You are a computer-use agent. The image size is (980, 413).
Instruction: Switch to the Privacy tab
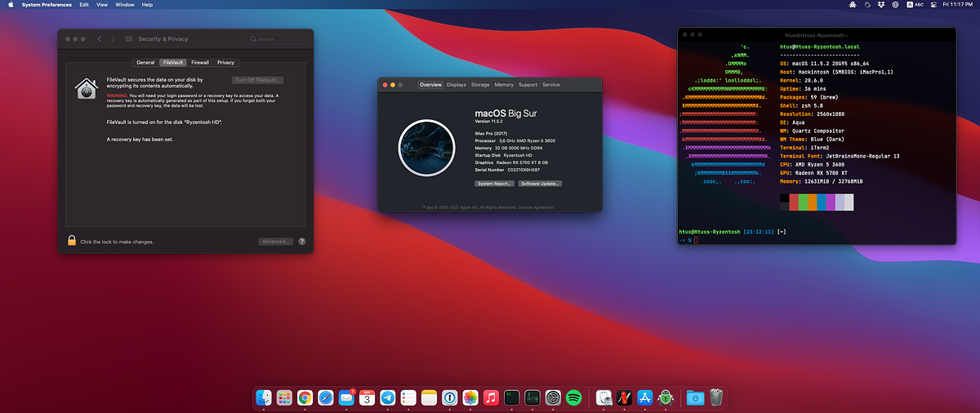(225, 62)
